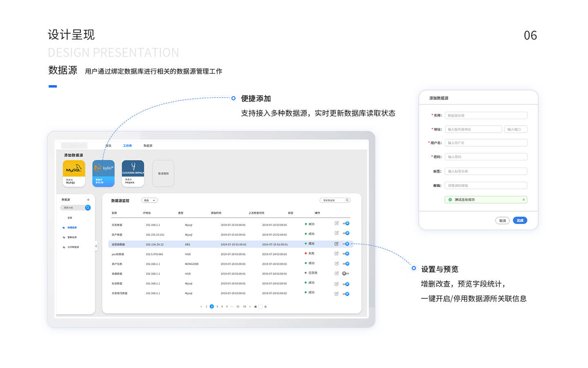This screenshot has height=368, width=588.
Task: Go to previous page in pagination
Action: pyautogui.click(x=201, y=306)
